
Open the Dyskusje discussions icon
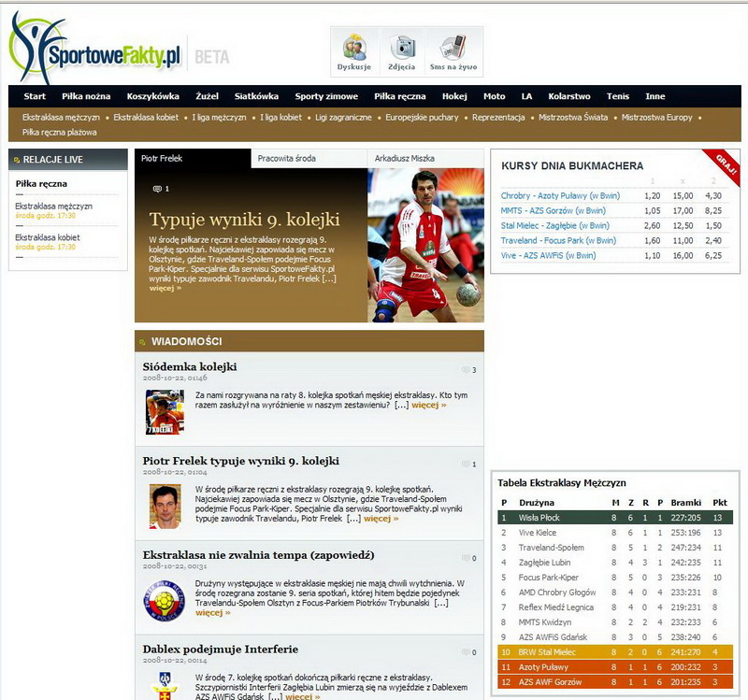coord(353,47)
